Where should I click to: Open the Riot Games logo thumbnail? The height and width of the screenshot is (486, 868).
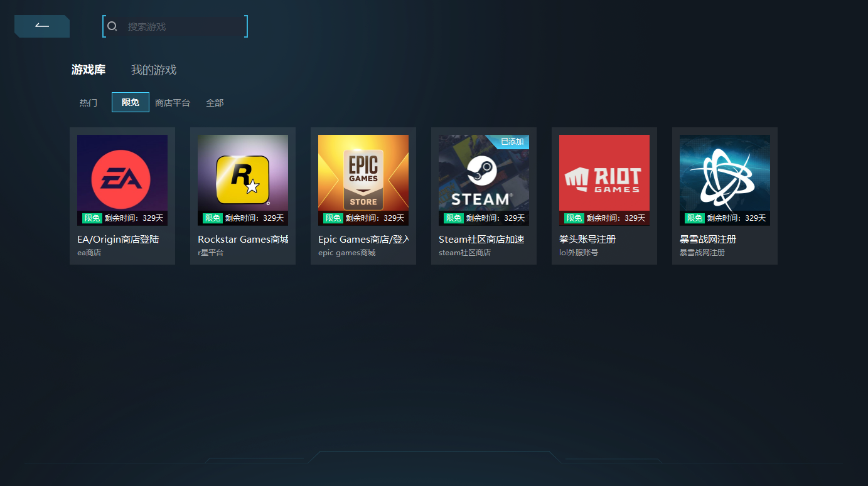[604, 180]
